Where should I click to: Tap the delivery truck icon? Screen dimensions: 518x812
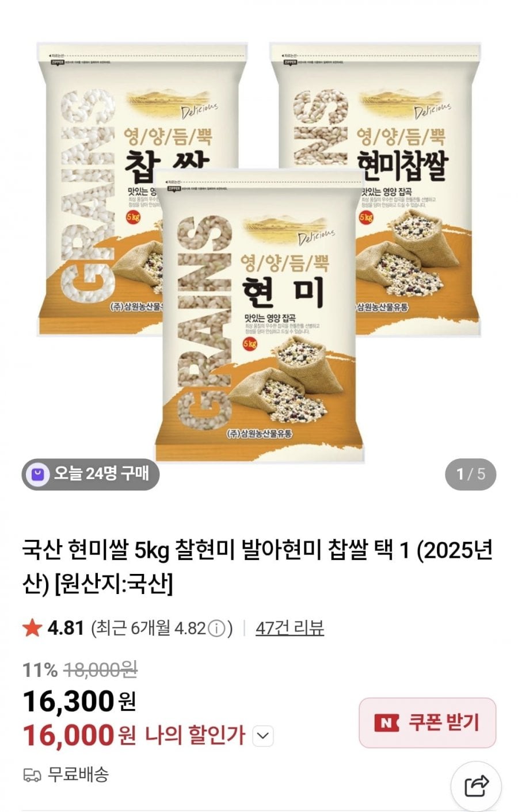(32, 775)
